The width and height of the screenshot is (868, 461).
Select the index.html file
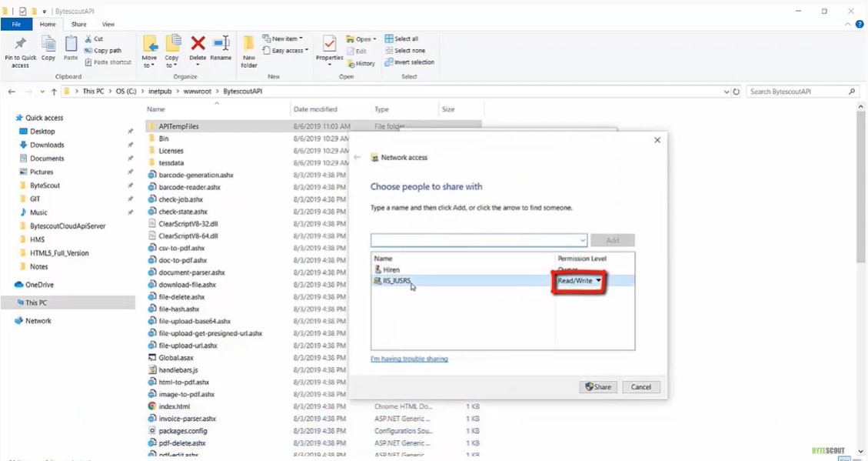tap(174, 406)
